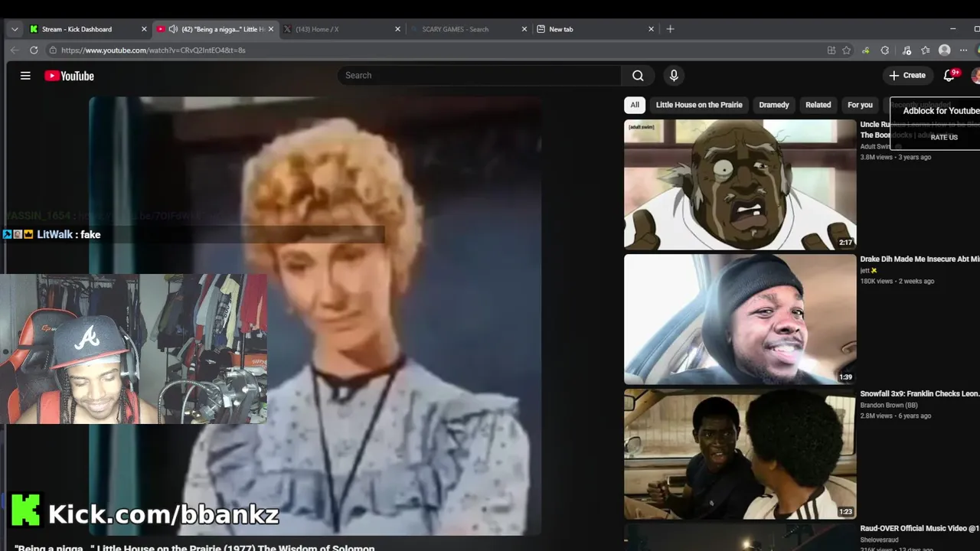
Task: Favorite this page with the star icon
Action: (846, 50)
